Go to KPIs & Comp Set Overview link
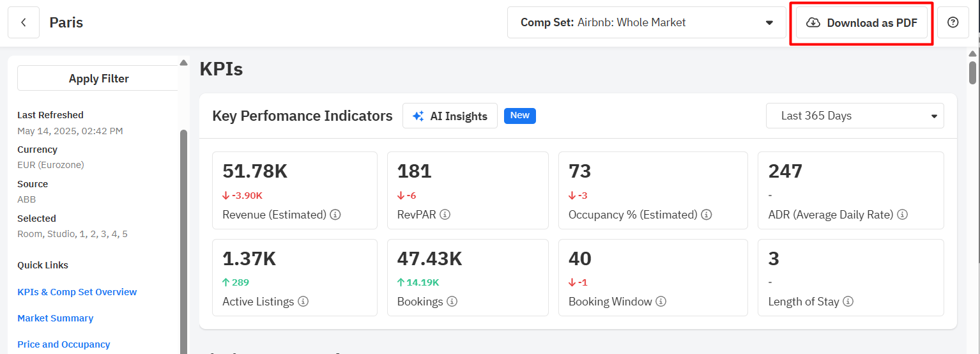 pos(77,292)
